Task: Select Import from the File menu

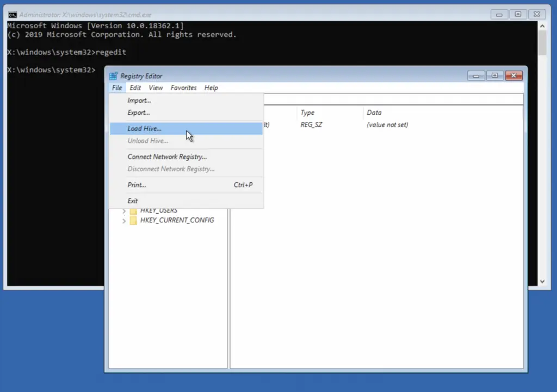Action: pyautogui.click(x=139, y=101)
